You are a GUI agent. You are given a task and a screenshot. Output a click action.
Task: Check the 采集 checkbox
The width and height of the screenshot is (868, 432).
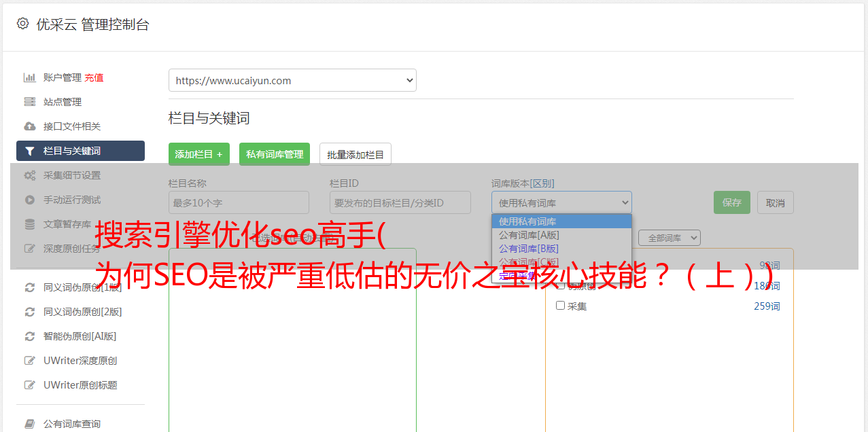[561, 306]
